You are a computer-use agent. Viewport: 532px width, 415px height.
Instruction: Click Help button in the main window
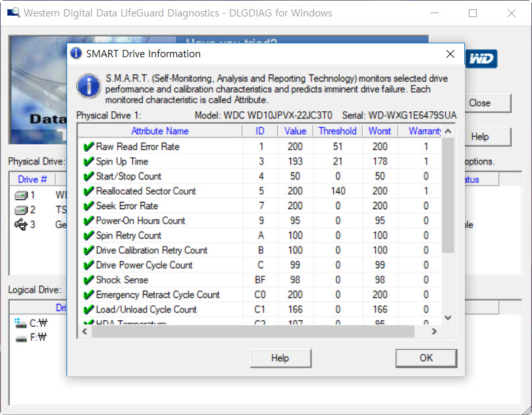pyautogui.click(x=487, y=137)
